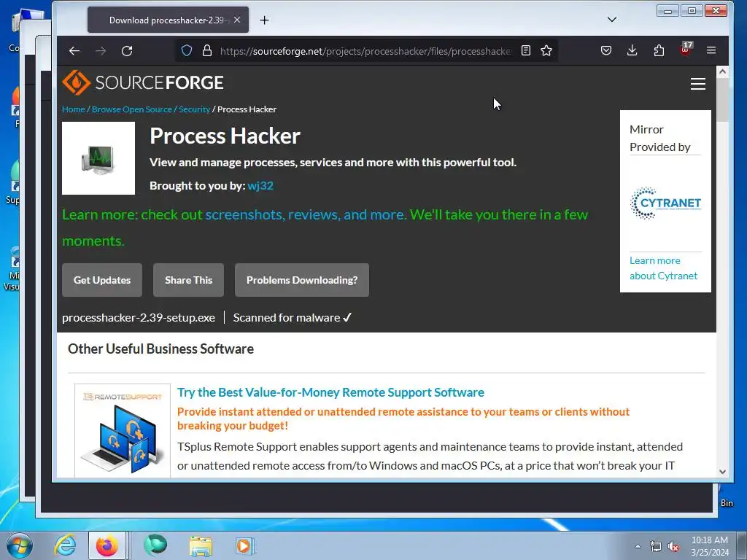Visit author wj32's profile link
The height and width of the screenshot is (560, 747).
pyautogui.click(x=260, y=186)
